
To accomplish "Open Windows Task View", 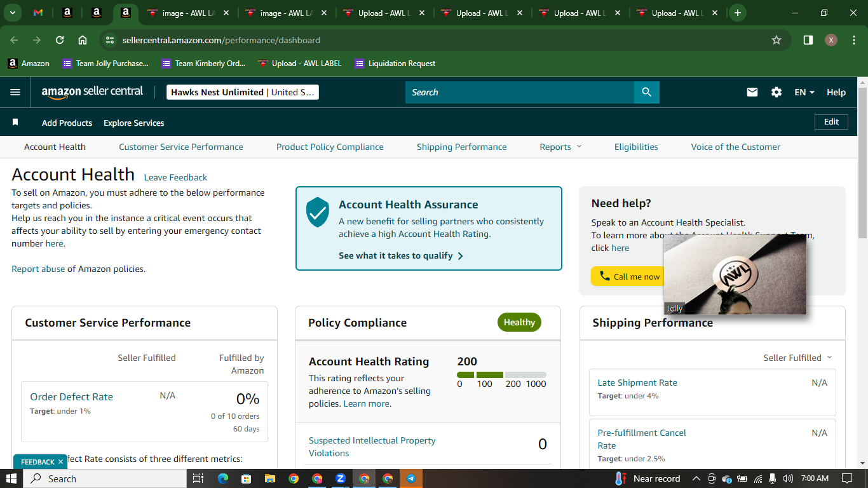I will [198, 478].
